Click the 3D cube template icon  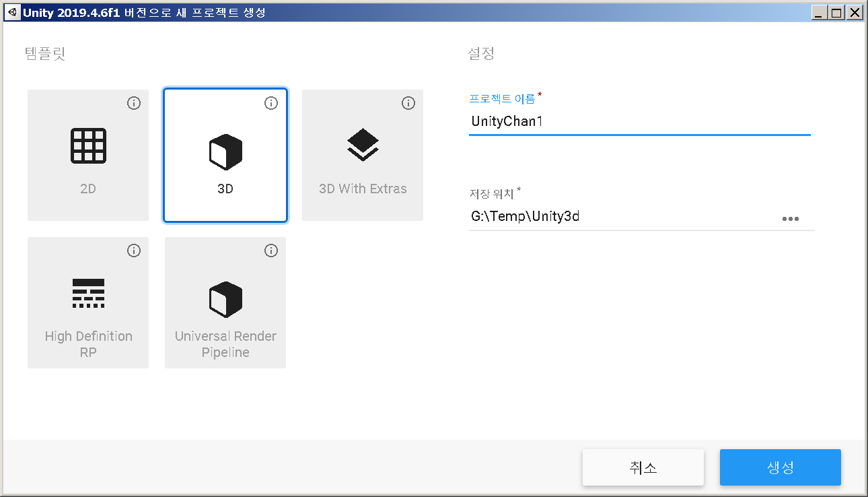225,152
